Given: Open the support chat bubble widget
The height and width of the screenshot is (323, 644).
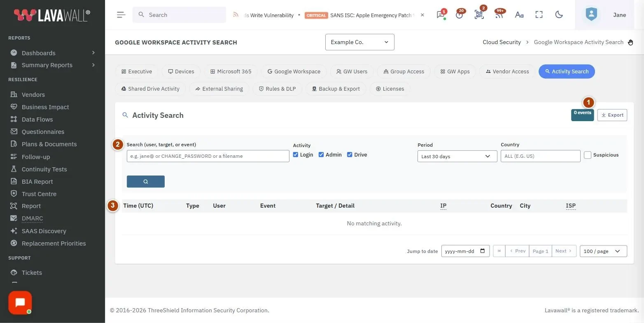Looking at the screenshot, I should click(20, 303).
